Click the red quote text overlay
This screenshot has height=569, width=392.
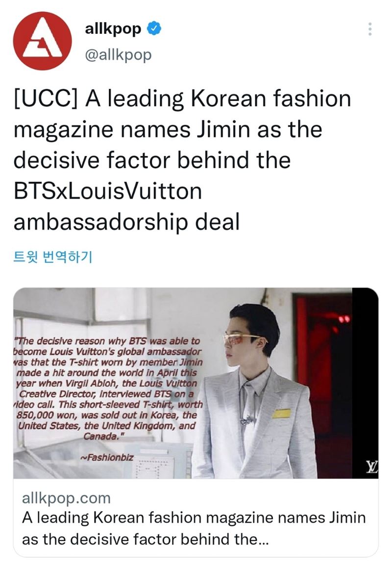point(108,388)
